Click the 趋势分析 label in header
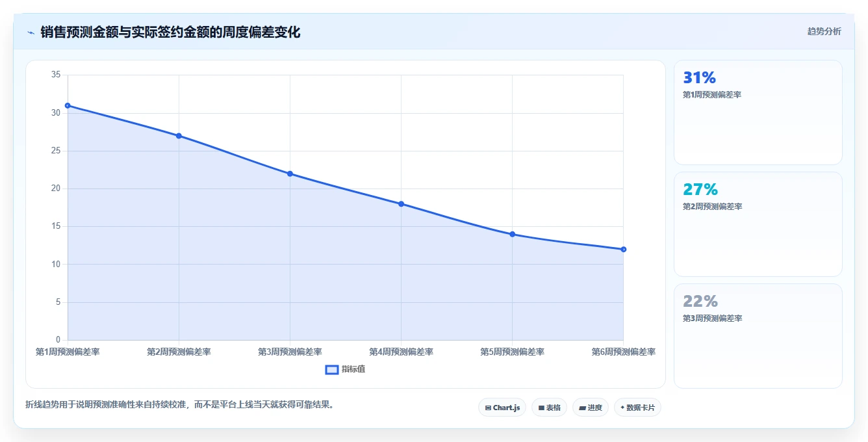868x442 pixels. pos(824,31)
